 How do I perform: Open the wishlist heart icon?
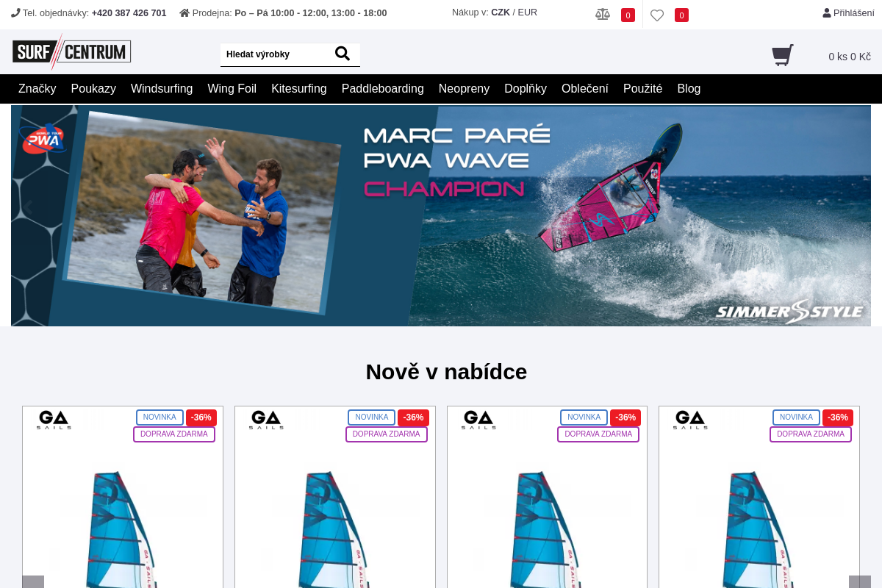click(x=657, y=15)
